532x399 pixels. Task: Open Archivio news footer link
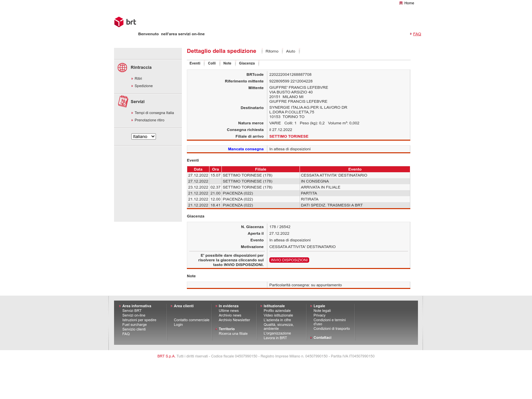pyautogui.click(x=230, y=315)
